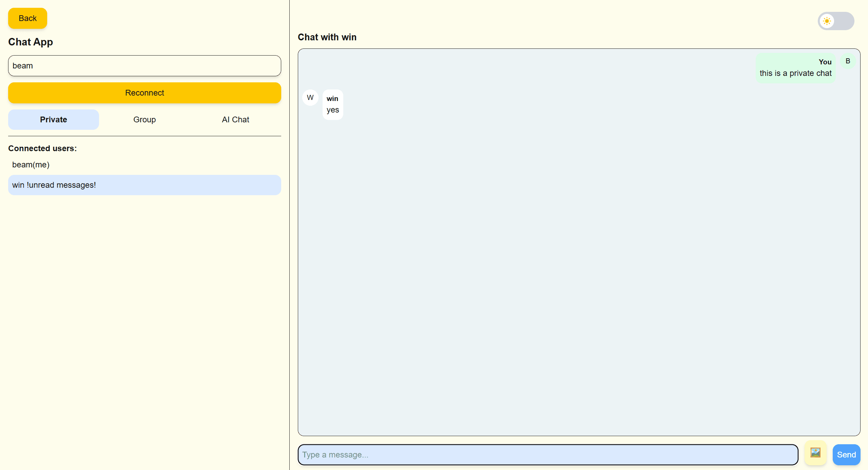The width and height of the screenshot is (868, 470).
Task: Click the sun icon on theme switch
Action: 827,21
